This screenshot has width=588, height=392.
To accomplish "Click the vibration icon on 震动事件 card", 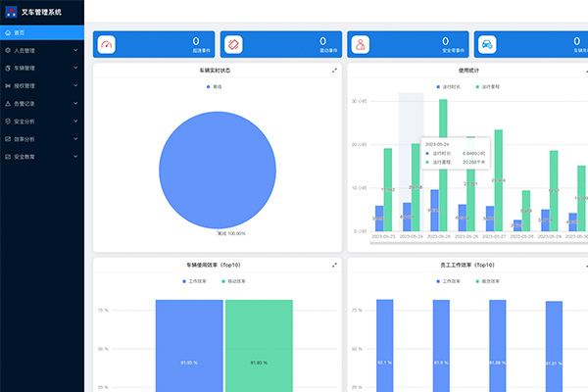I will coord(233,45).
